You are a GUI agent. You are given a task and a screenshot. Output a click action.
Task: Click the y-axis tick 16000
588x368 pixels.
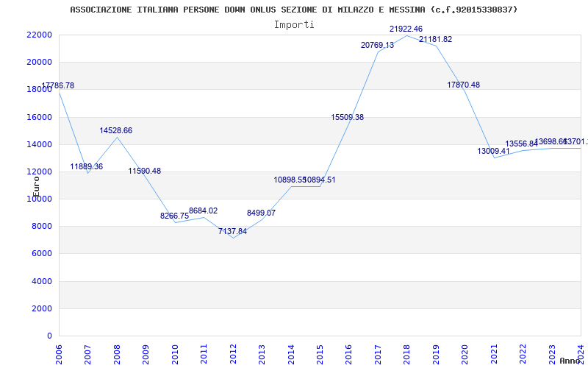coord(39,117)
